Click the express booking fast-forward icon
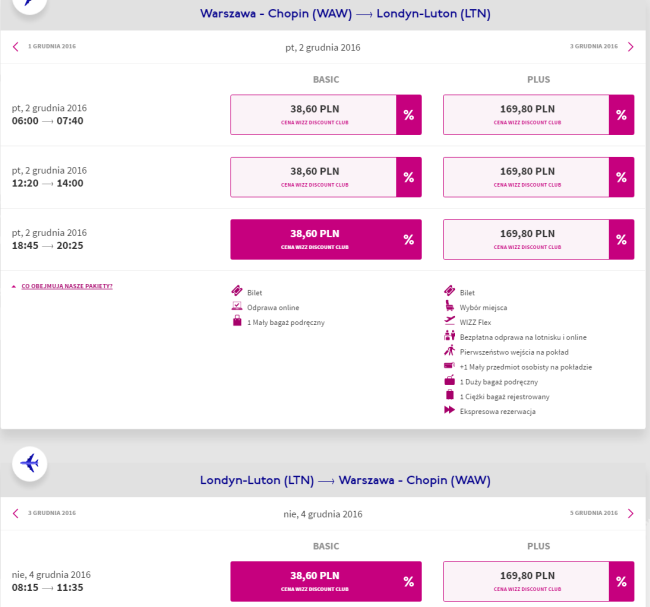The width and height of the screenshot is (650, 607). 449,410
